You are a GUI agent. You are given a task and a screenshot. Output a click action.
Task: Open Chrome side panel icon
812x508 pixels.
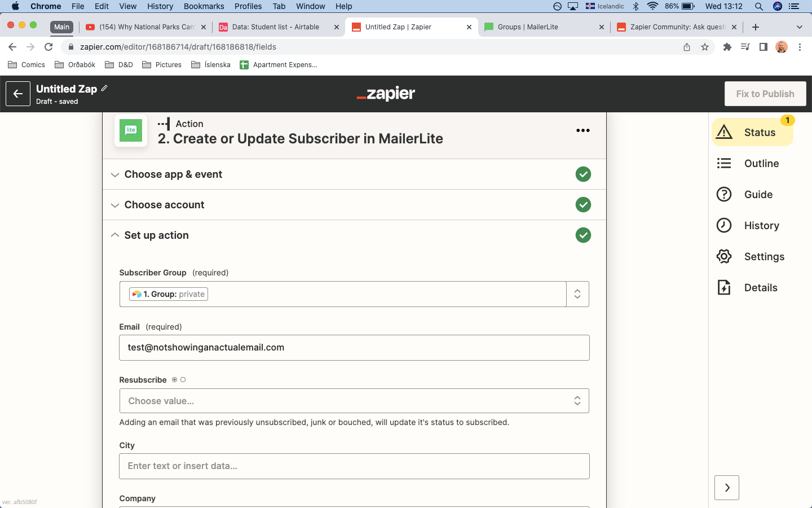coord(764,47)
